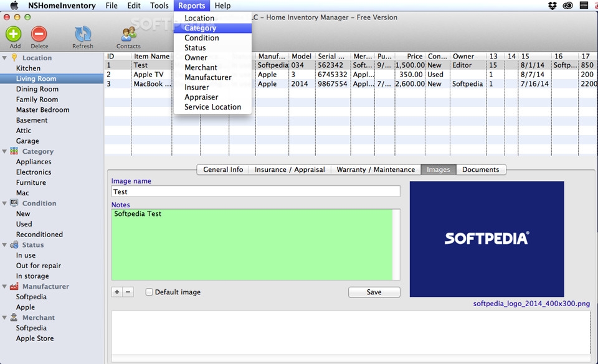Click the Item Name column header
The height and width of the screenshot is (364, 598).
(151, 56)
